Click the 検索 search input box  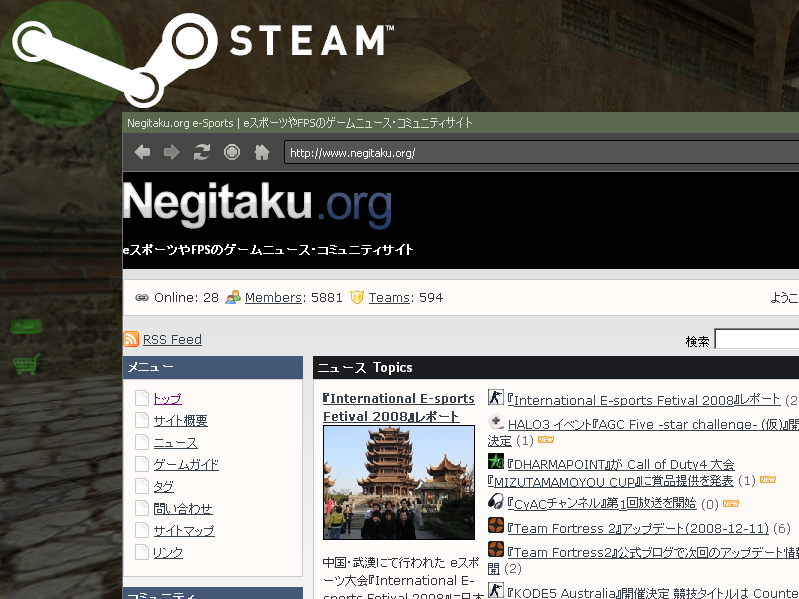(x=757, y=339)
